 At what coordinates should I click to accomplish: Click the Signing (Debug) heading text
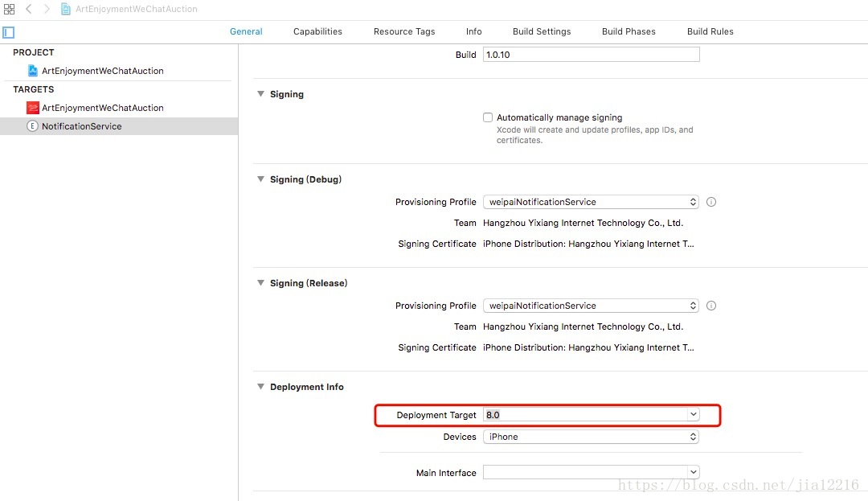(305, 179)
